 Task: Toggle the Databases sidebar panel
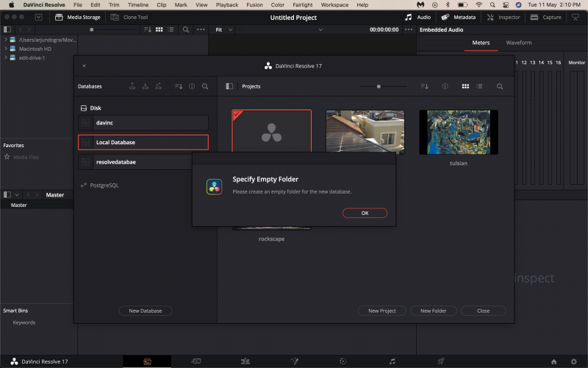tap(229, 86)
